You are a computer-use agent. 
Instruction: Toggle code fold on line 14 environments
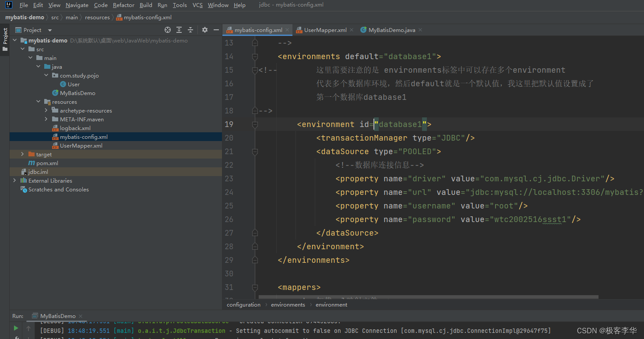coord(255,56)
